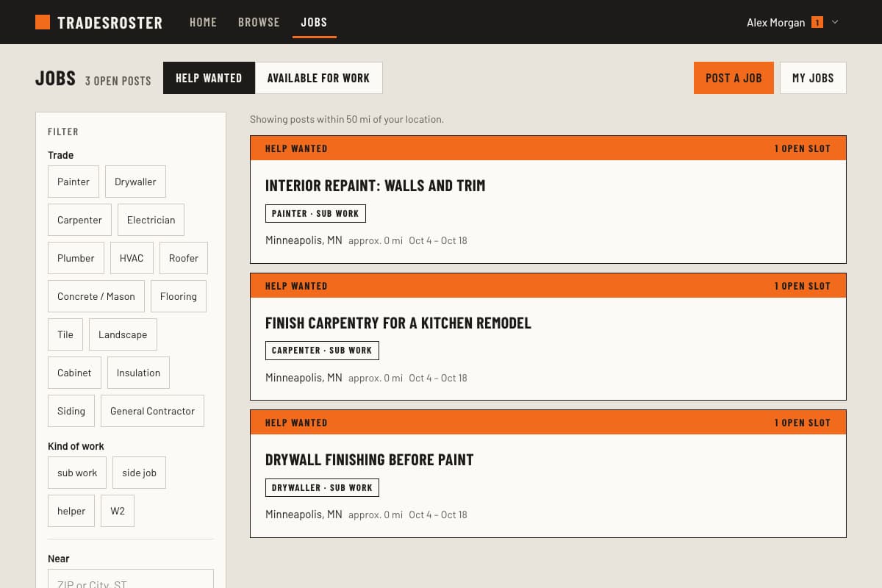Toggle the Plumber trade filter
Screen dimensions: 882x588
[x=76, y=258]
